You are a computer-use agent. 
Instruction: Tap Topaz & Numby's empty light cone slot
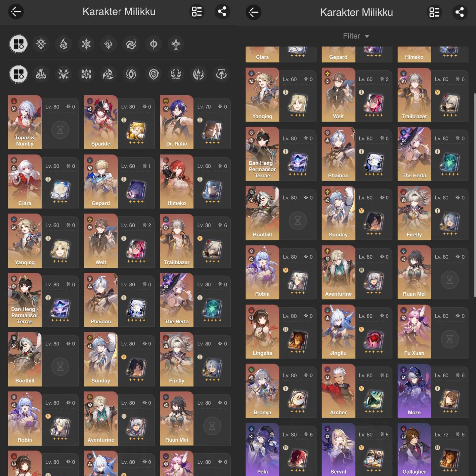click(x=60, y=130)
